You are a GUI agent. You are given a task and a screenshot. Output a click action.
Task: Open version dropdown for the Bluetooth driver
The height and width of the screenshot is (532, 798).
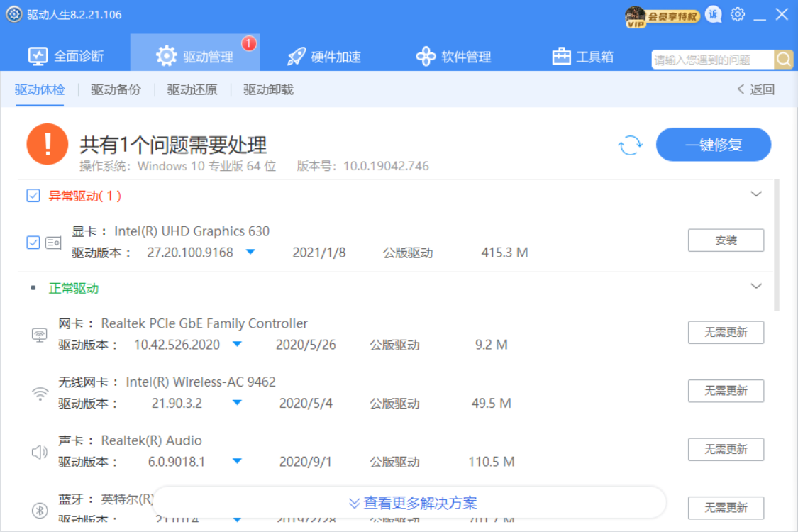pos(237,519)
